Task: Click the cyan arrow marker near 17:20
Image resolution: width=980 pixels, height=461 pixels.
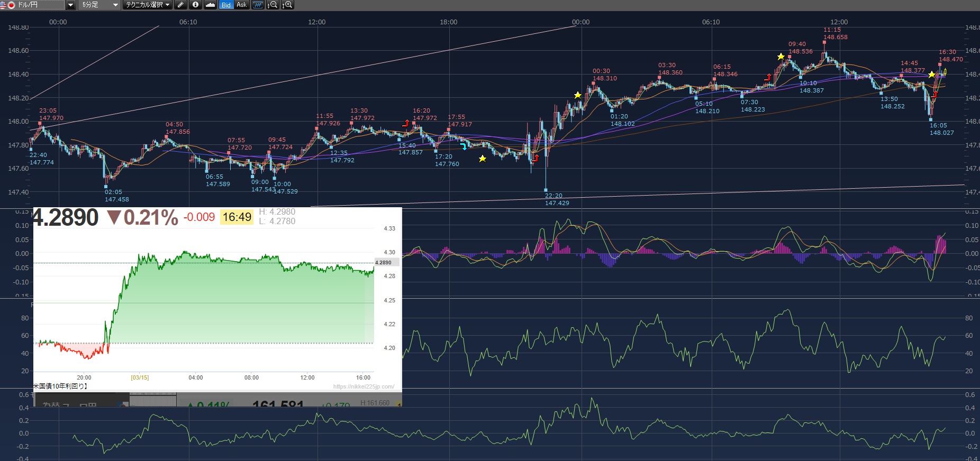Action: tap(464, 146)
